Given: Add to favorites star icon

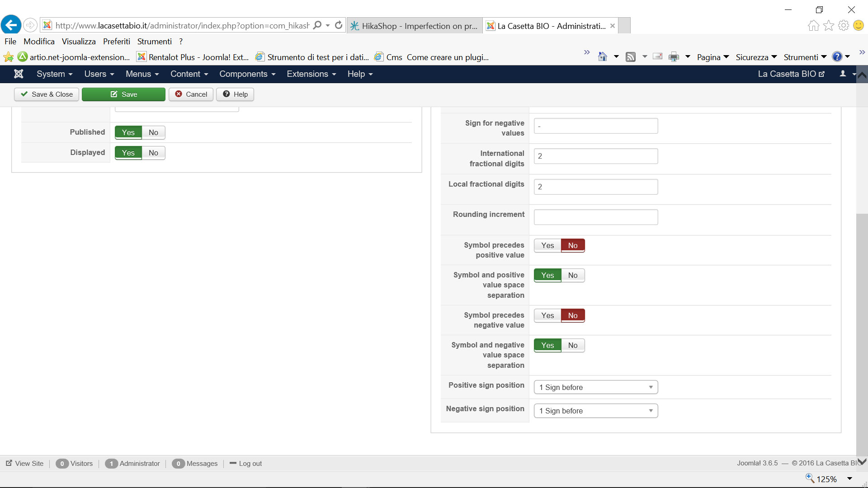Looking at the screenshot, I should tap(8, 57).
